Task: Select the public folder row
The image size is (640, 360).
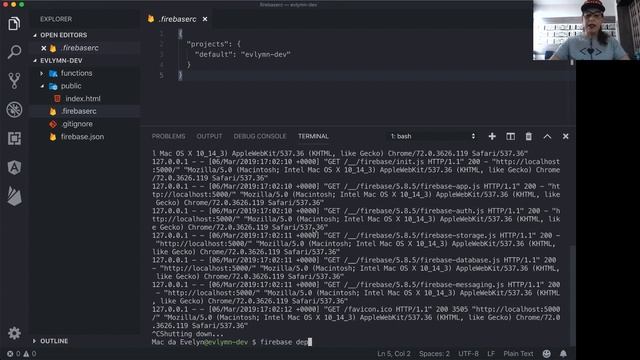Action: point(85,86)
